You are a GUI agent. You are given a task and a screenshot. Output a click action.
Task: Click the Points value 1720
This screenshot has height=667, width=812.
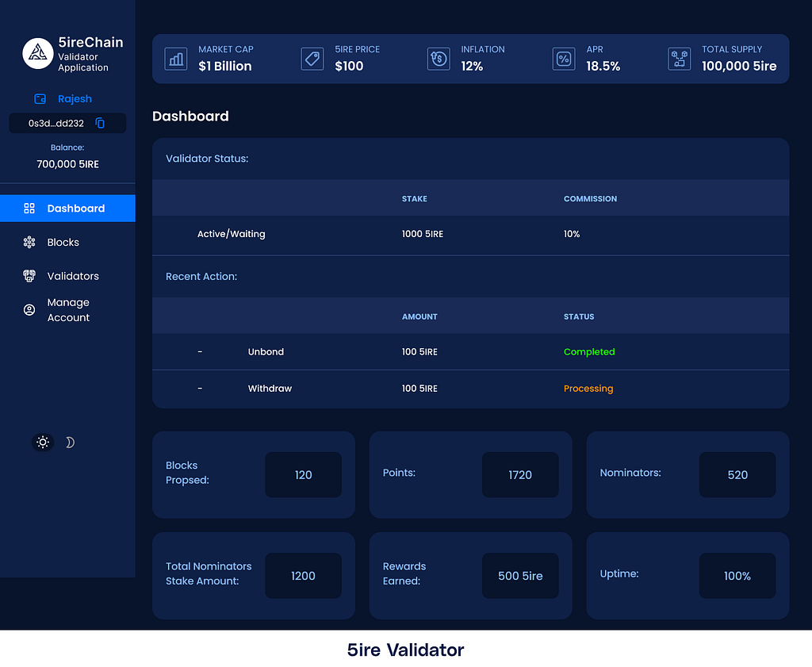520,475
